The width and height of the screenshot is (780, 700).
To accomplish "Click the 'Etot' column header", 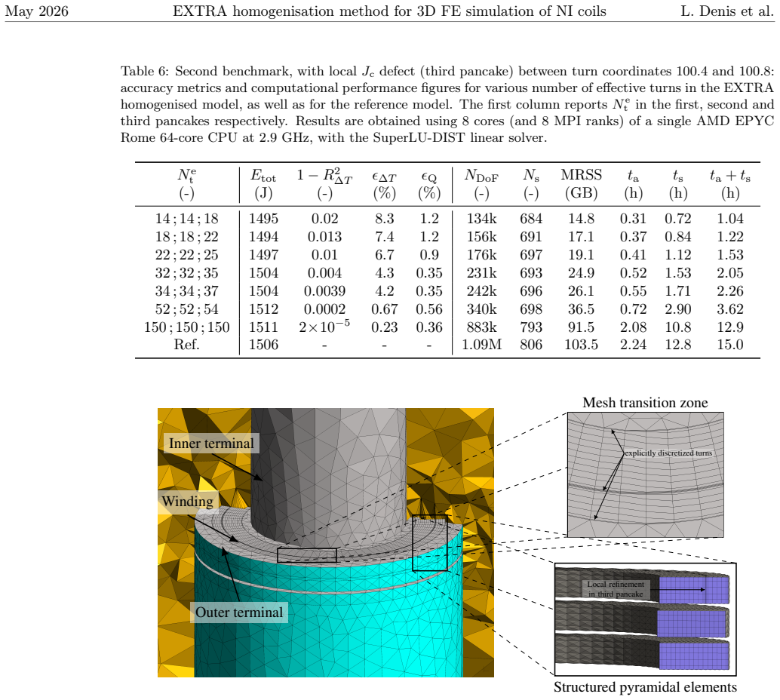I will tap(263, 176).
